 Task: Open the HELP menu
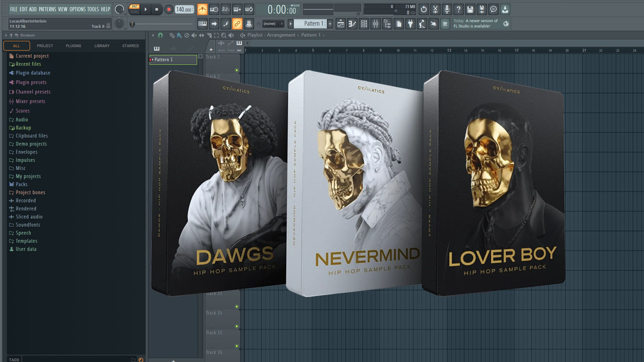105,9
